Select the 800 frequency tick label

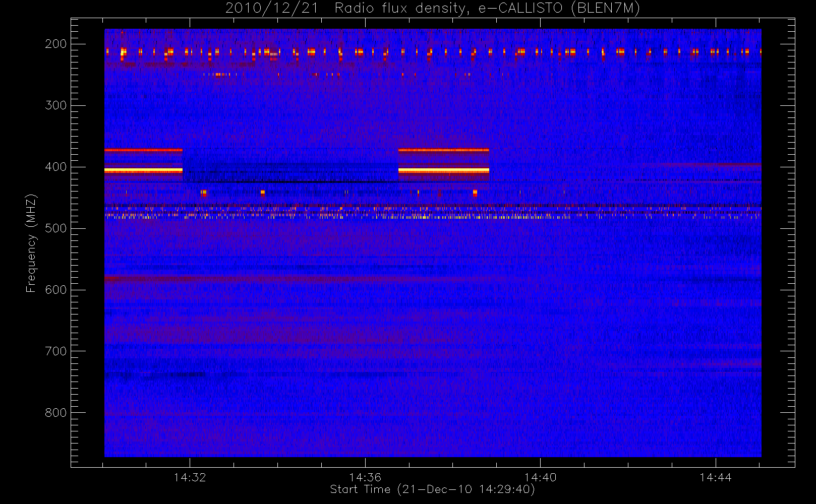click(56, 413)
